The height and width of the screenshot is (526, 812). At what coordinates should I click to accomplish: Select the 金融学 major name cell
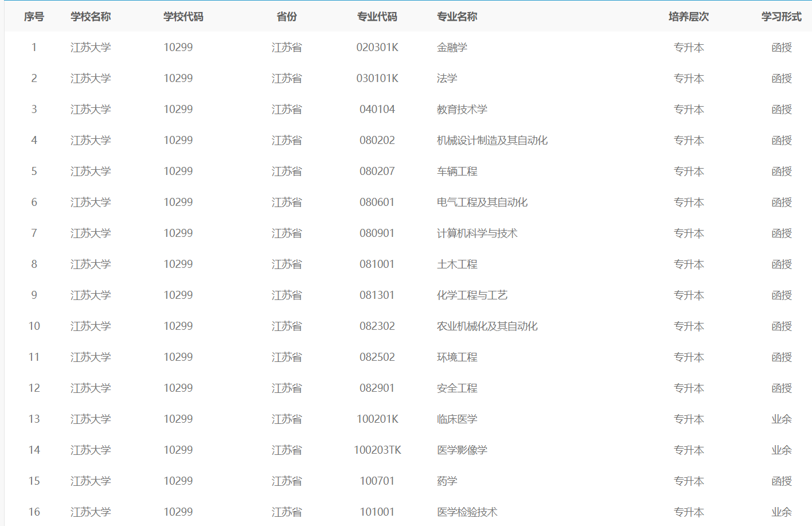tap(452, 48)
